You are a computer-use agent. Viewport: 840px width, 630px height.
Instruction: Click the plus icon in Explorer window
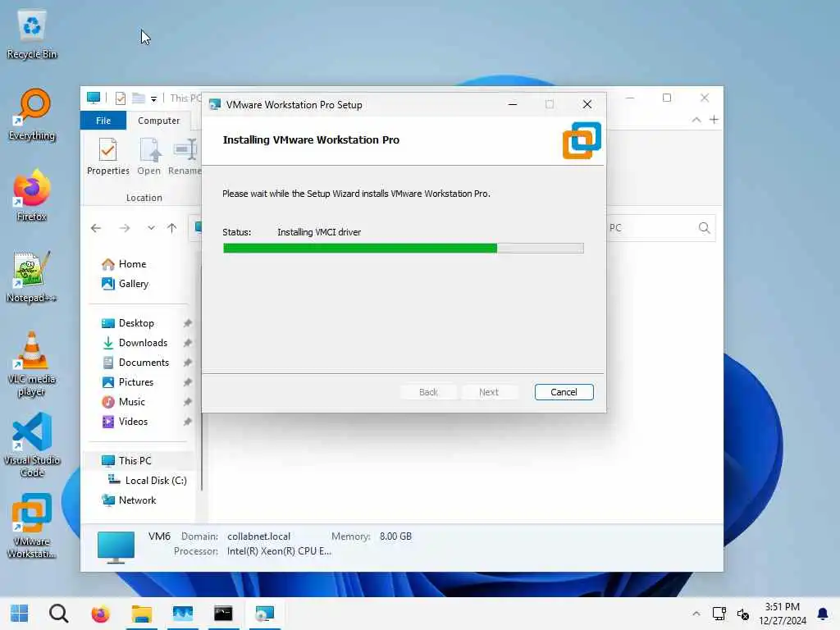tap(714, 120)
